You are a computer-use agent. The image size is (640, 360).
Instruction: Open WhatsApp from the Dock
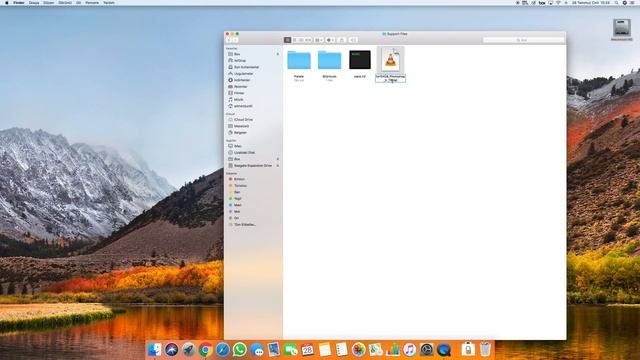pos(240,349)
